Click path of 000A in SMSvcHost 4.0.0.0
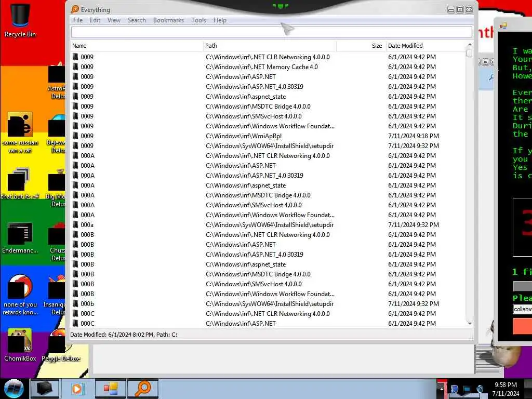Screen dimensions: 532x399 point(254,205)
